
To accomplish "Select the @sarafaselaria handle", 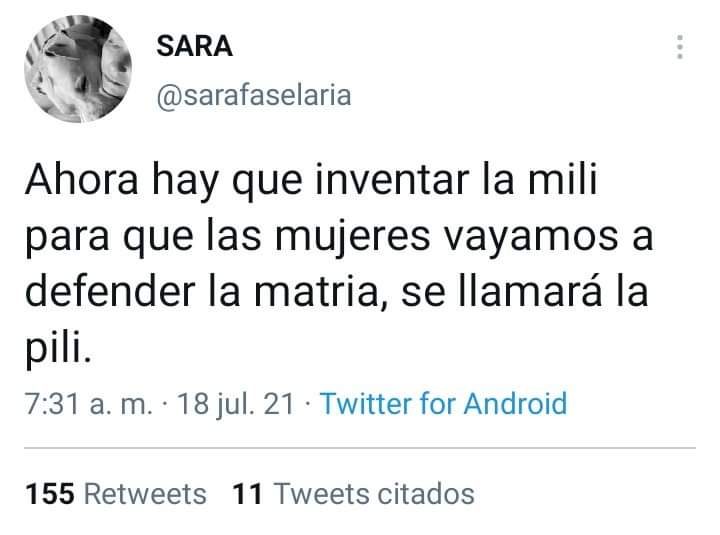I will (254, 95).
